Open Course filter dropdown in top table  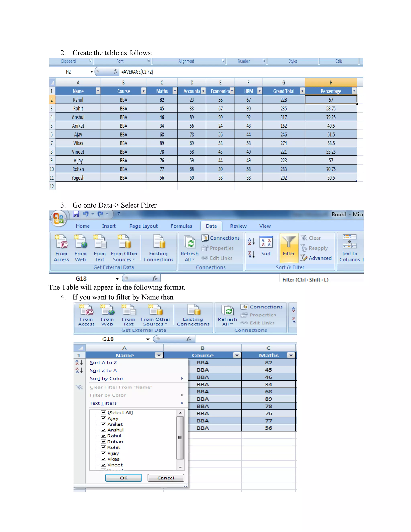coord(143,91)
